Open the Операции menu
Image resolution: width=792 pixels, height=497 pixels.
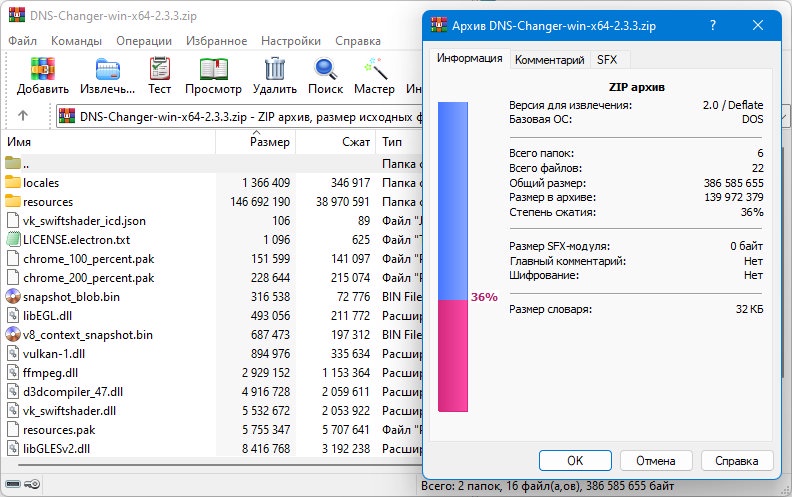pyautogui.click(x=144, y=41)
